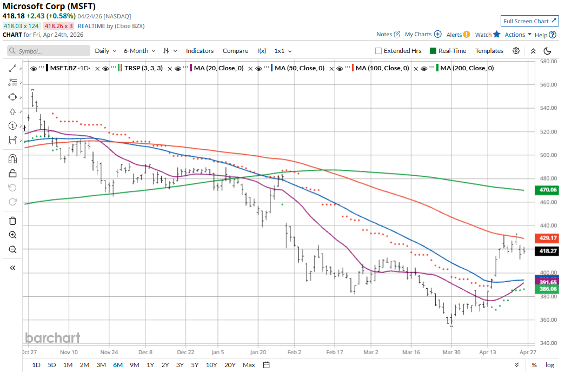The image size is (578, 392).
Task: Open the My Charts link
Action: [x=423, y=35]
